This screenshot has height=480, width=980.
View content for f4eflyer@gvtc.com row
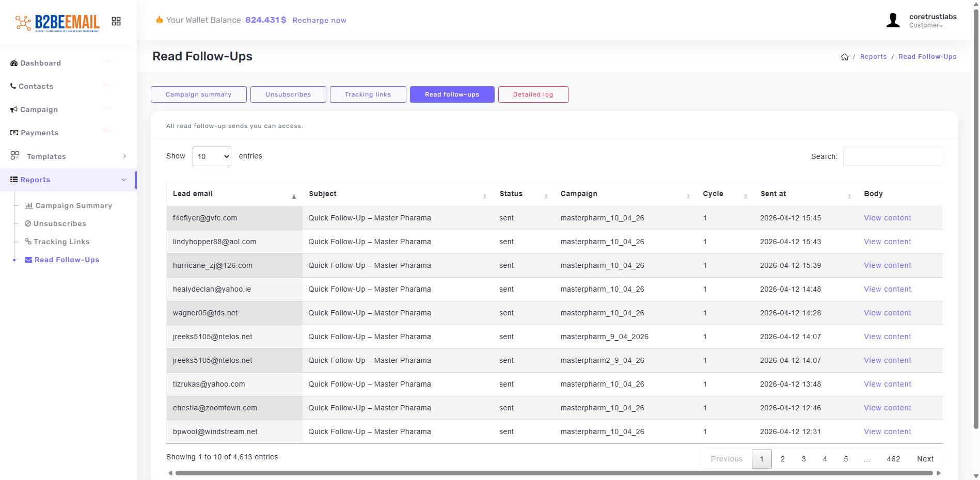pyautogui.click(x=887, y=218)
